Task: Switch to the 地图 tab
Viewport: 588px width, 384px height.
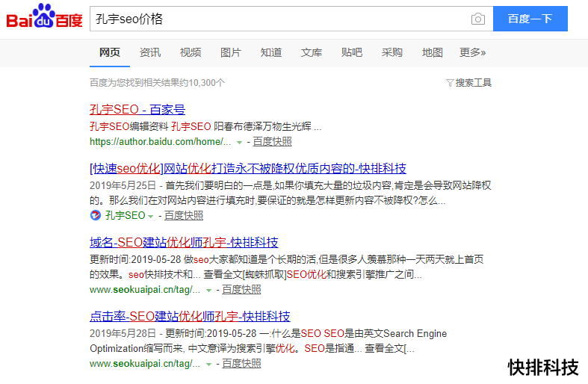Action: [433, 52]
